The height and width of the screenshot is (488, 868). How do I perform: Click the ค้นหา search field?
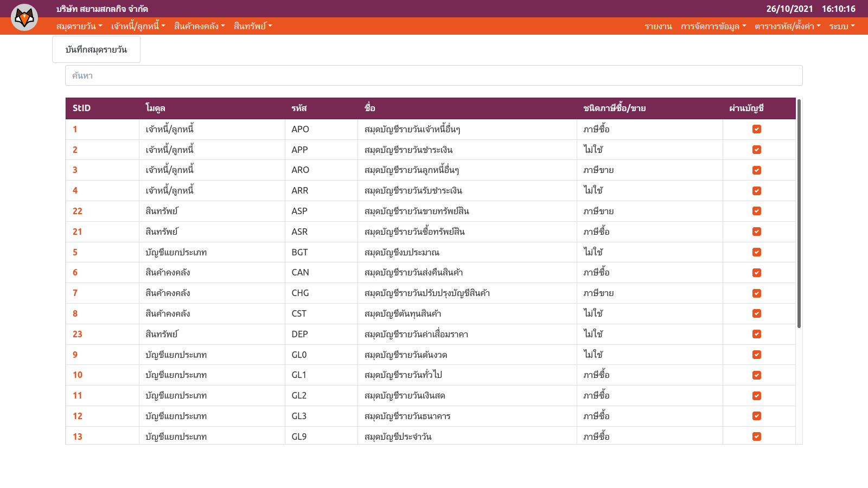click(x=433, y=75)
